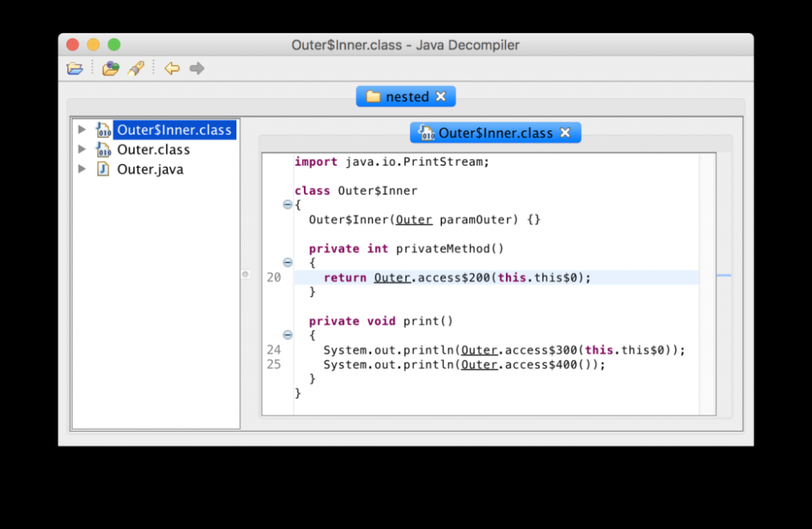
Task: Select the nested tab
Action: pos(406,97)
